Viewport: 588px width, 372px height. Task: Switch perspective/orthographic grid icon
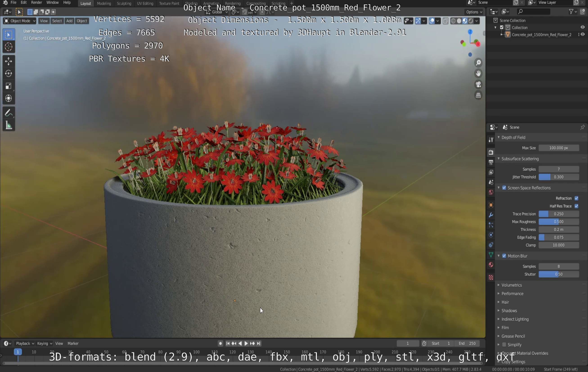pyautogui.click(x=478, y=95)
